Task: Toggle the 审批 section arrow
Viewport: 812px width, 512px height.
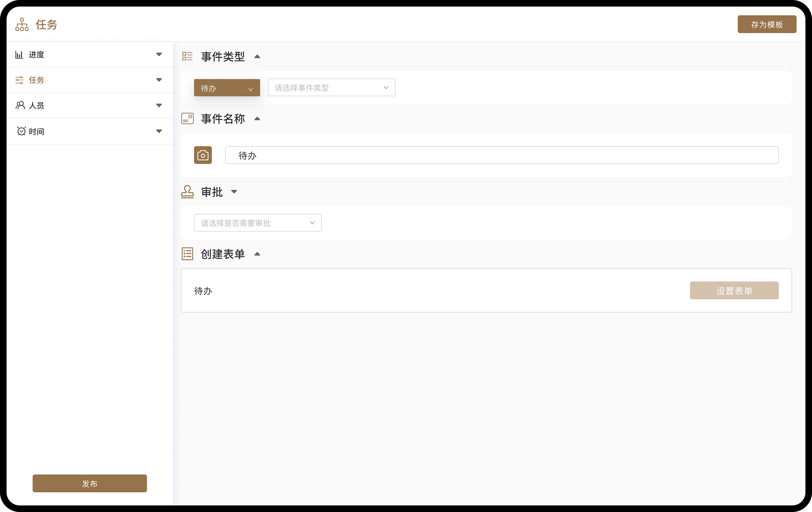Action: [x=234, y=192]
